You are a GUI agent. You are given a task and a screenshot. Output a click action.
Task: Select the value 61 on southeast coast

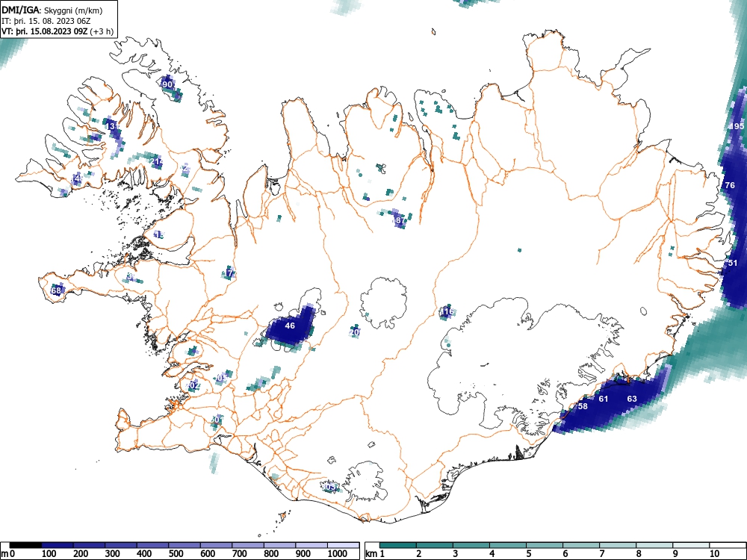click(x=604, y=399)
